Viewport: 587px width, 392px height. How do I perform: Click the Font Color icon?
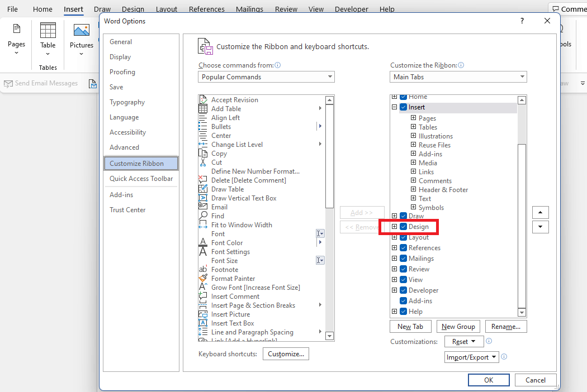tap(203, 242)
